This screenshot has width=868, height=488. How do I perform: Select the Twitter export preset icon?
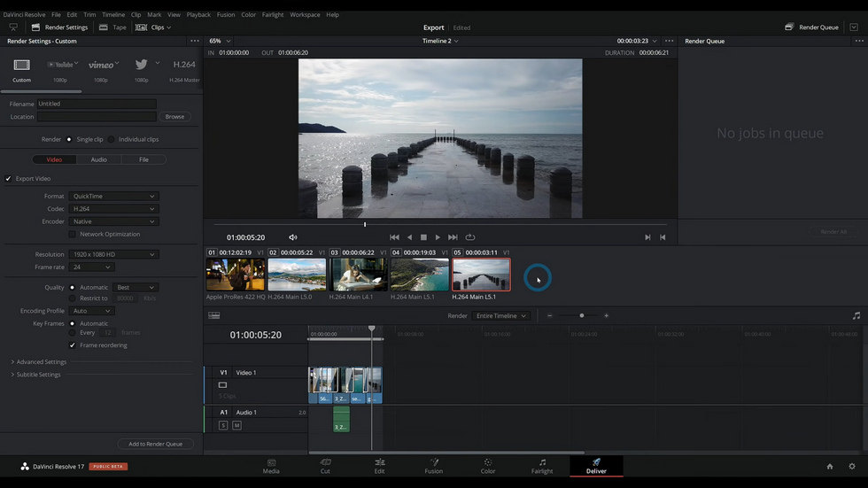pyautogui.click(x=141, y=65)
